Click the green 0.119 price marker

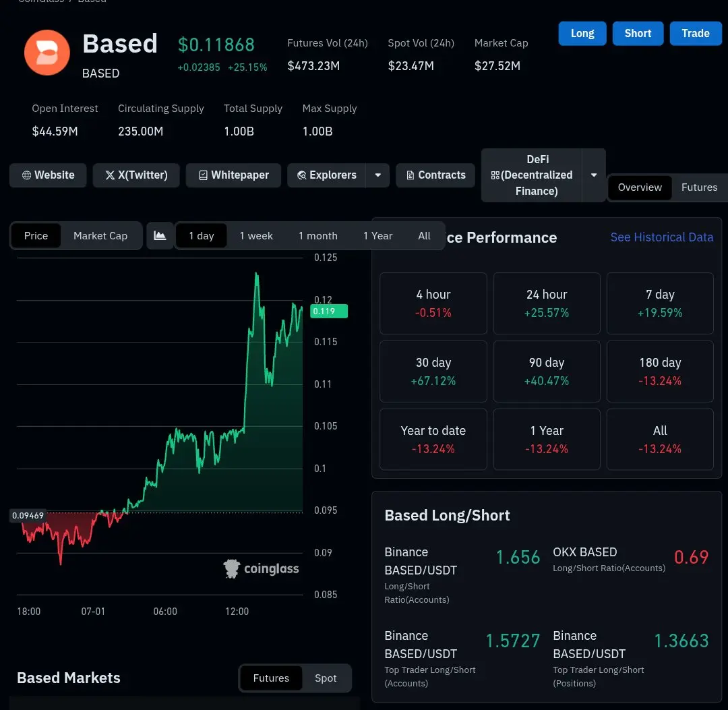329,311
